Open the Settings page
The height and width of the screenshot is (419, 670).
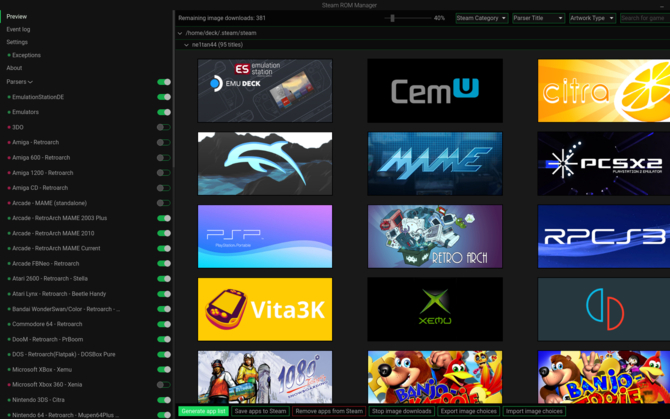[17, 42]
